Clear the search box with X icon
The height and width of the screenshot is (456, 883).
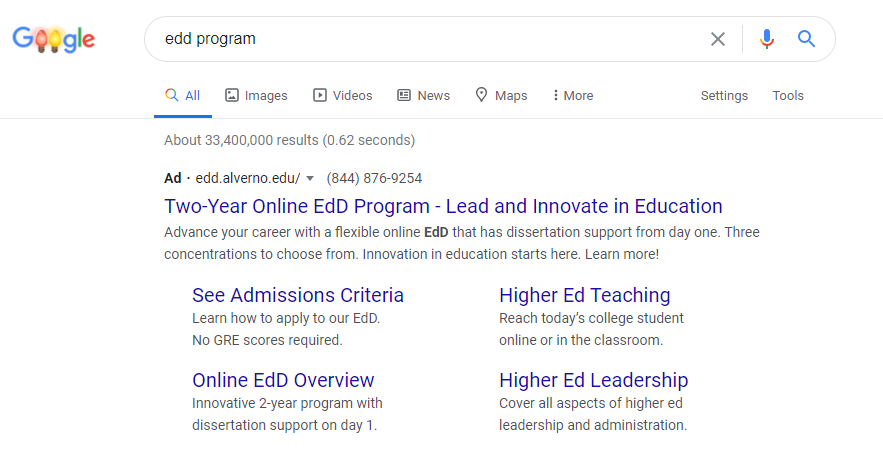(717, 39)
